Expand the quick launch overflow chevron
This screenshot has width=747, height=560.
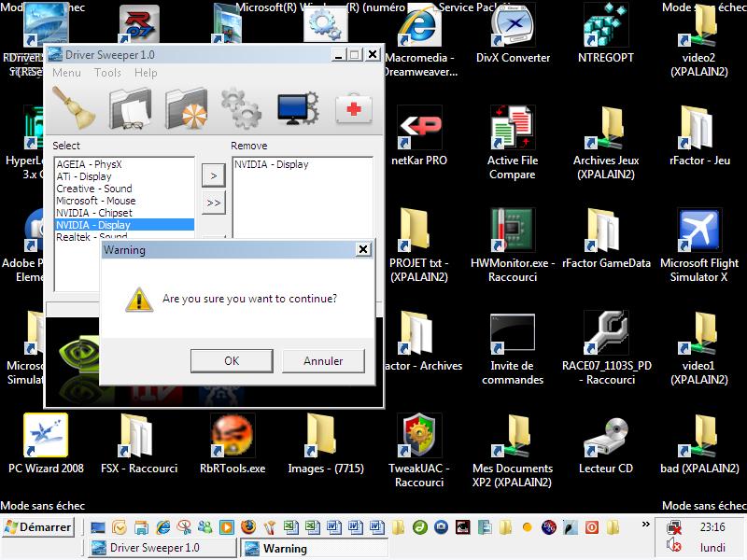(x=645, y=525)
